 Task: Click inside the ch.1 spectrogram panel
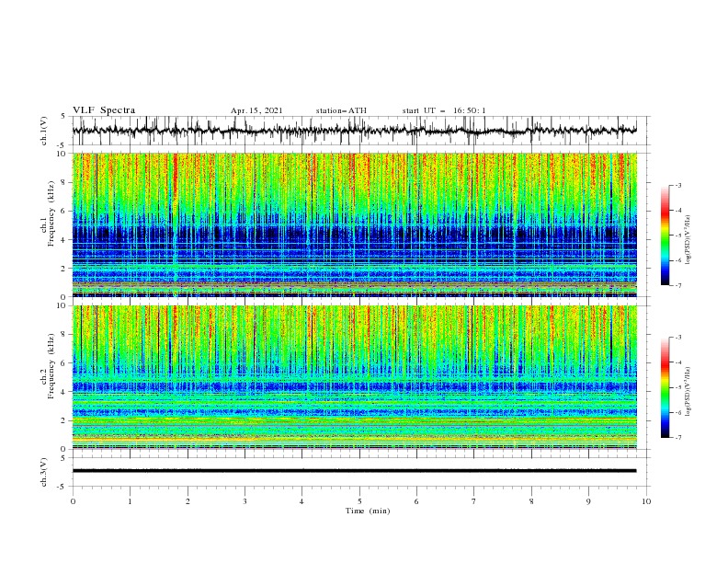(354, 224)
